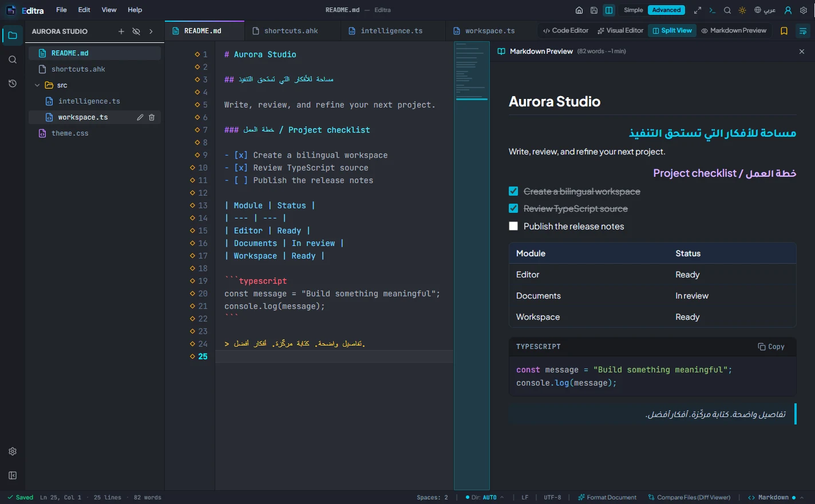Click the 'In review' table cell

click(692, 296)
